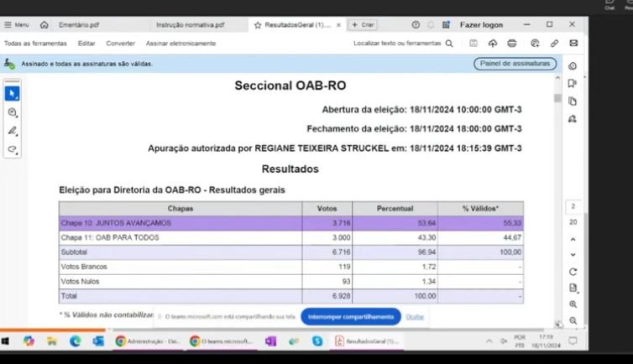Image resolution: width=633 pixels, height=364 pixels.
Task: Close the ResultadosGeral tab
Action: pyautogui.click(x=338, y=25)
